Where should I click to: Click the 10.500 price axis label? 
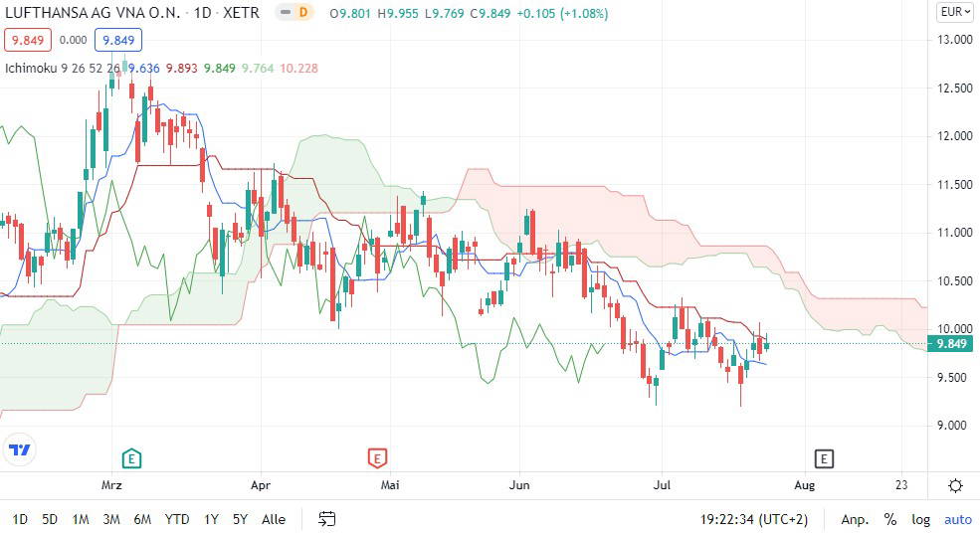pyautogui.click(x=954, y=281)
